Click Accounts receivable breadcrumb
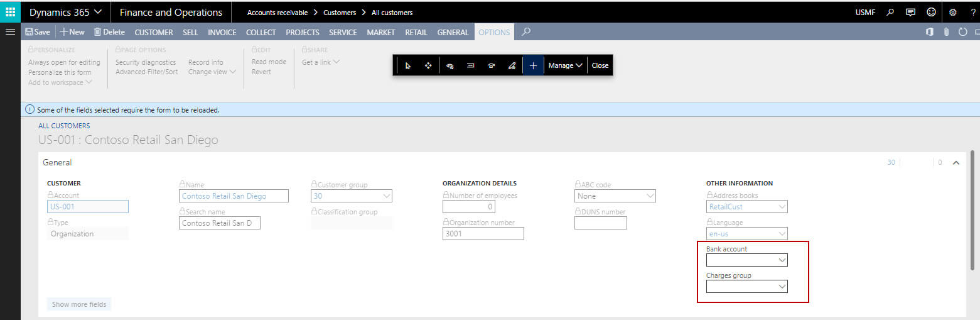The width and height of the screenshot is (980, 320). 277,13
